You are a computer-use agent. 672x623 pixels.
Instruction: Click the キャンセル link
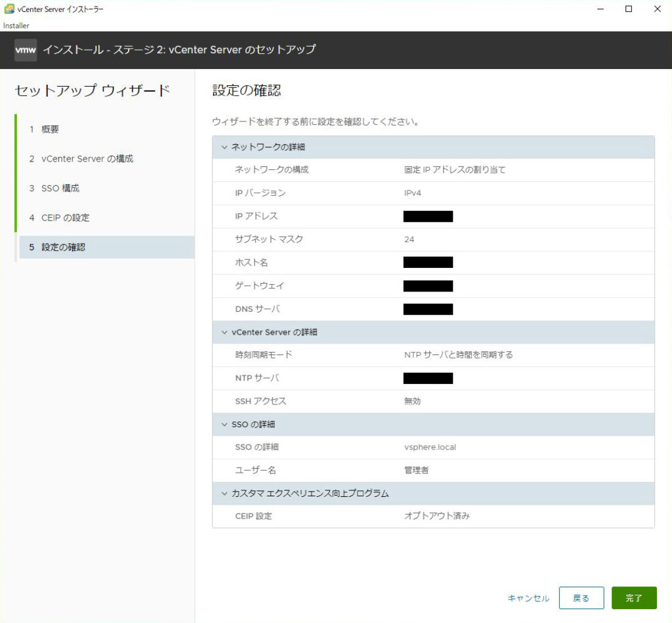528,598
